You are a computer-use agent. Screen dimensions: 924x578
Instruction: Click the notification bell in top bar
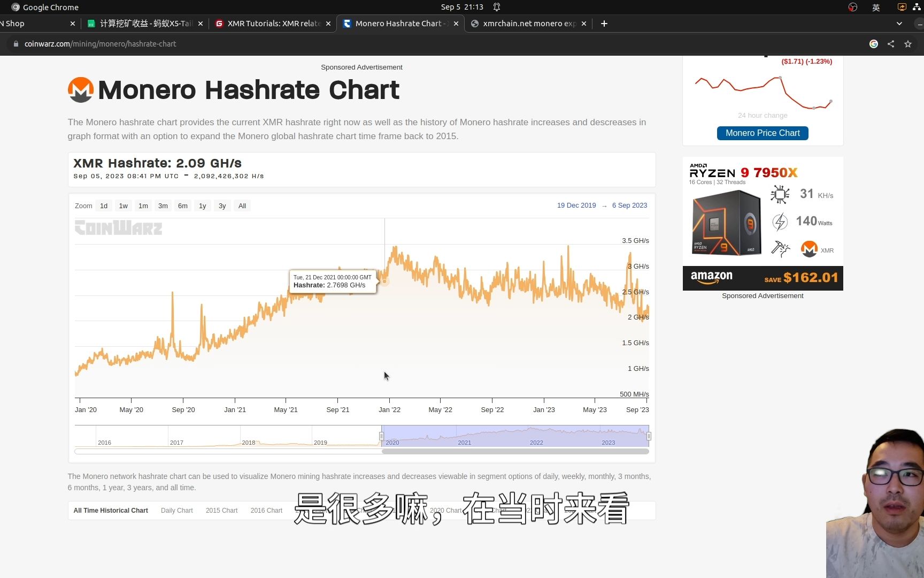click(497, 7)
